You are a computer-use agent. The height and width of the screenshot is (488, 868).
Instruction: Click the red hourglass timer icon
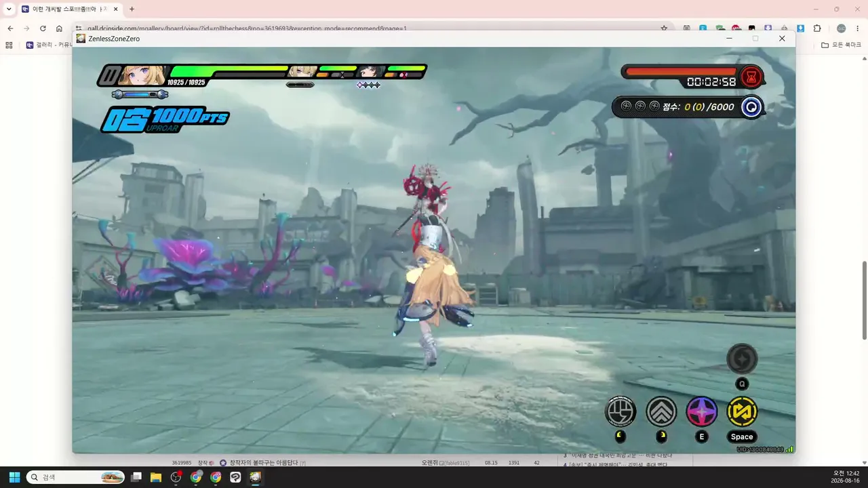(x=751, y=77)
